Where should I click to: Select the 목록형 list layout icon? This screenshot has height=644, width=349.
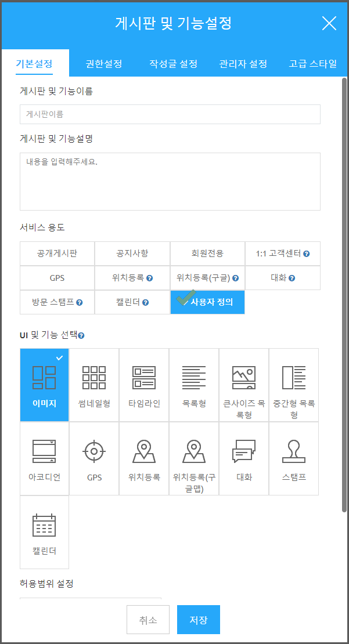tap(194, 378)
